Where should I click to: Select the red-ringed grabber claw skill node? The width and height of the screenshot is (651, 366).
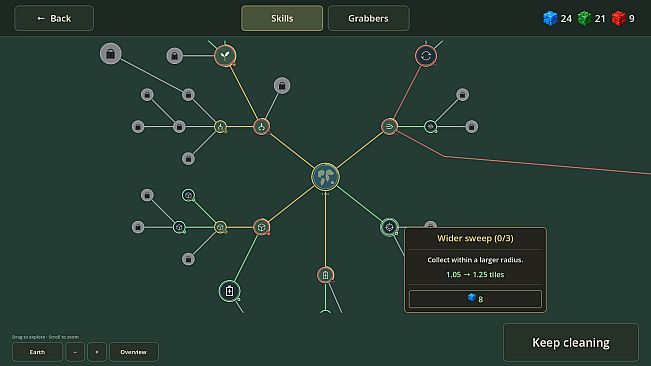point(262,127)
